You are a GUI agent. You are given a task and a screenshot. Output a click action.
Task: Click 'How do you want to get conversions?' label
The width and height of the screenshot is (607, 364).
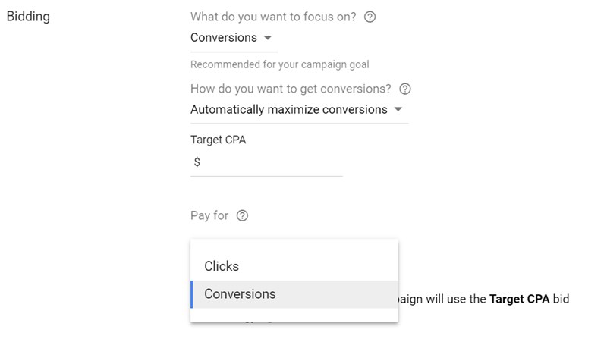[291, 89]
